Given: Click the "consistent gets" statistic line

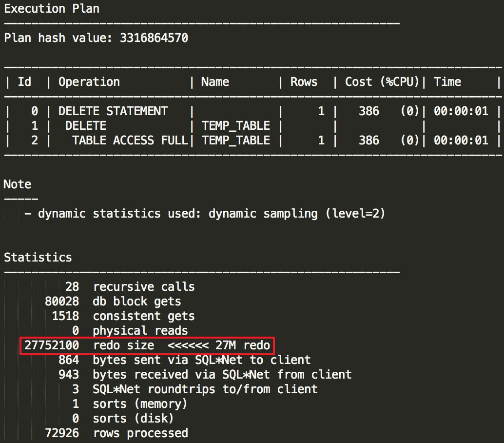Looking at the screenshot, I should (144, 316).
